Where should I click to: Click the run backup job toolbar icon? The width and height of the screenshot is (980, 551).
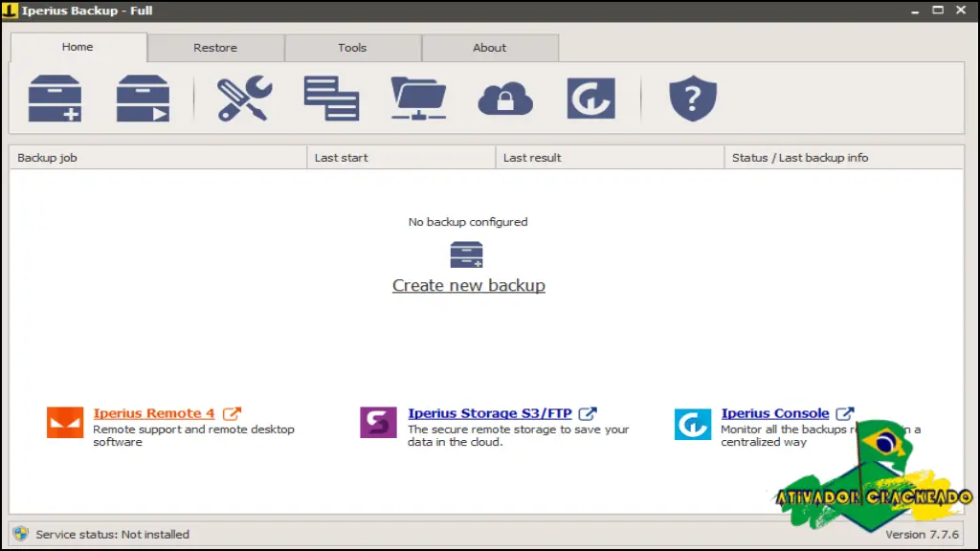point(143,99)
